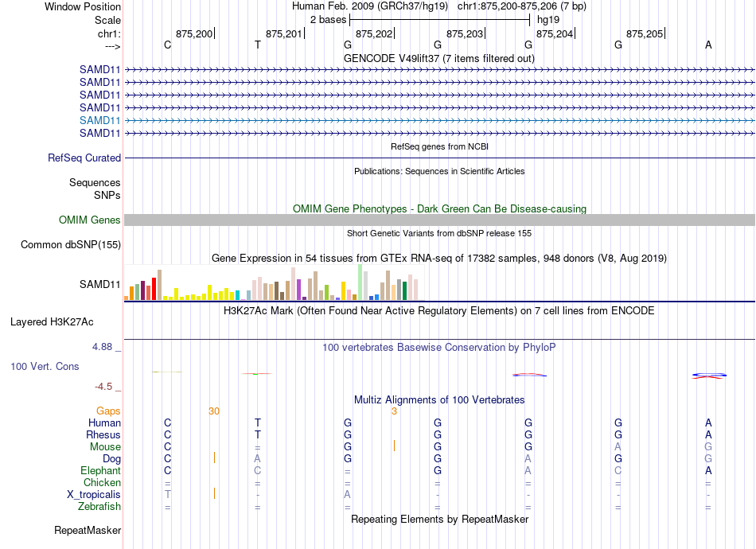The width and height of the screenshot is (756, 549).
Task: Select the Dog species label
Action: click(x=111, y=459)
